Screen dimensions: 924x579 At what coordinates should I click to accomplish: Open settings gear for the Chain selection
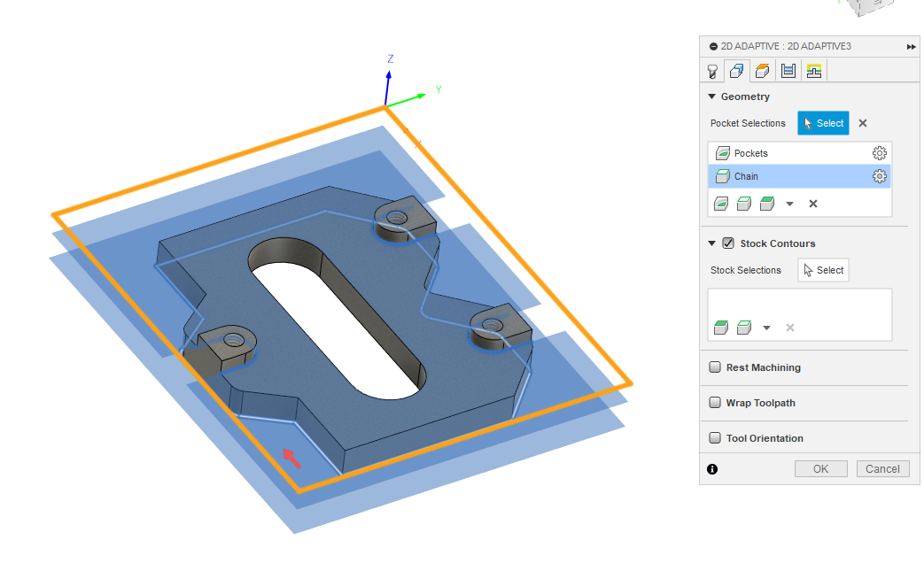click(x=879, y=175)
